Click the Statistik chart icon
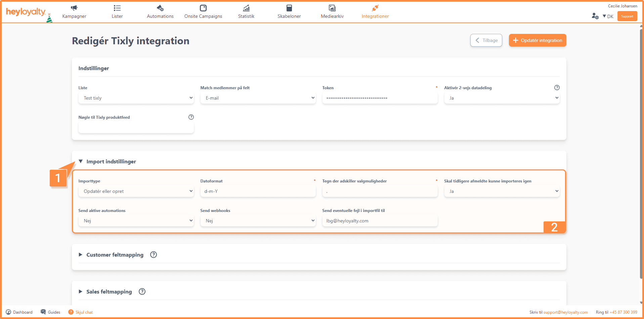The width and height of the screenshot is (644, 319). [x=246, y=8]
